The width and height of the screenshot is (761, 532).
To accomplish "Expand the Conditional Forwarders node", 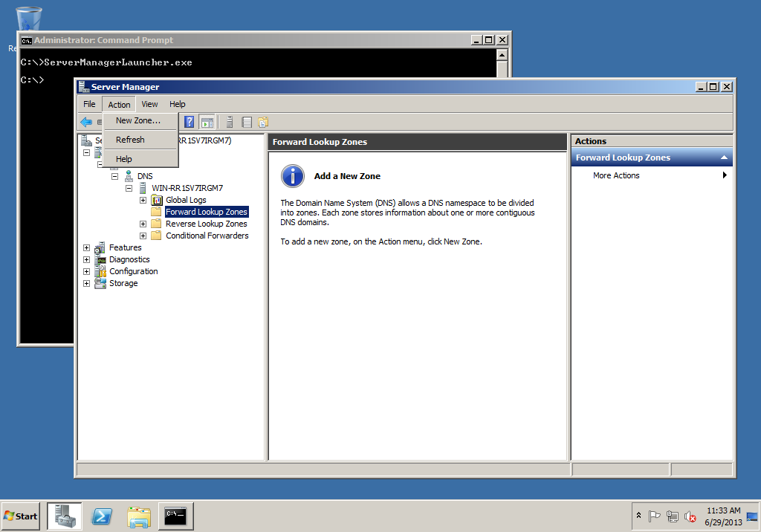I will click(143, 236).
